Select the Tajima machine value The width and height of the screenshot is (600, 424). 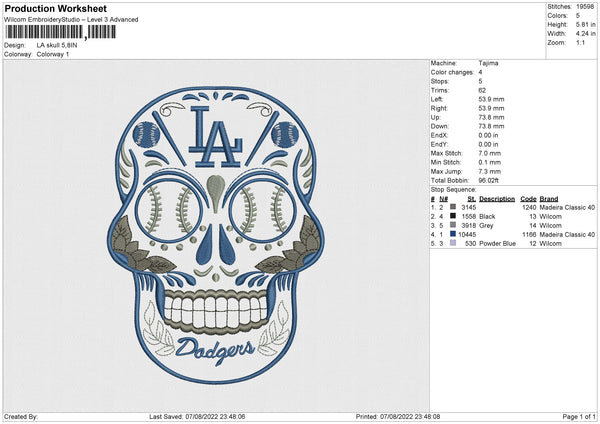click(489, 63)
